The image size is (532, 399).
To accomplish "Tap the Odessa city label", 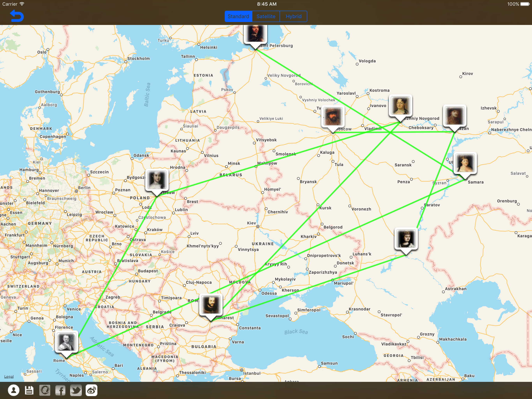I will coord(269,293).
